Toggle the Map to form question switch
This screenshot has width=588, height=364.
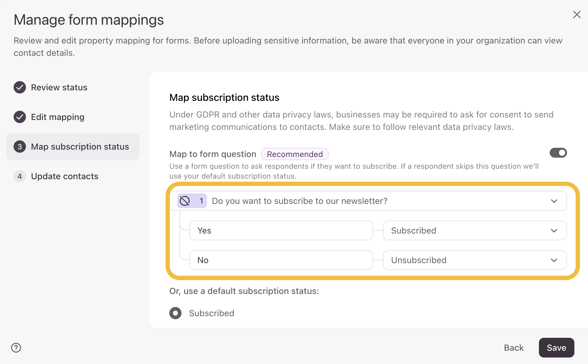point(558,153)
